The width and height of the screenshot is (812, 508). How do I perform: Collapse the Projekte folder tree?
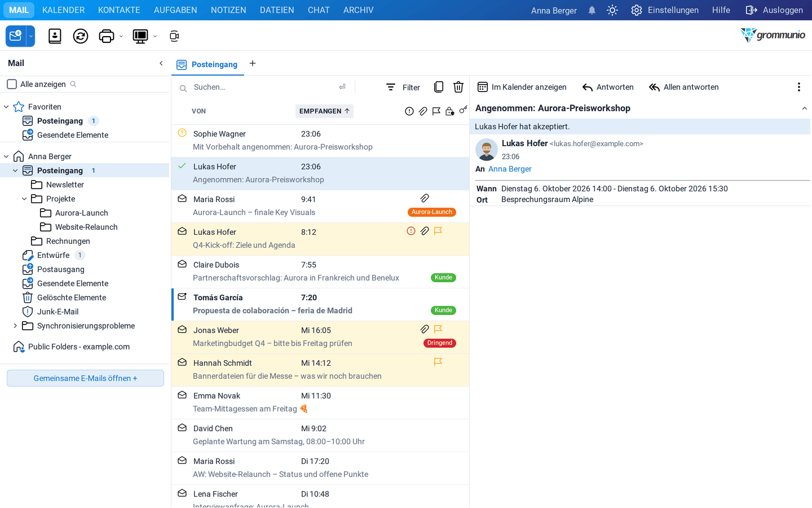coord(24,199)
